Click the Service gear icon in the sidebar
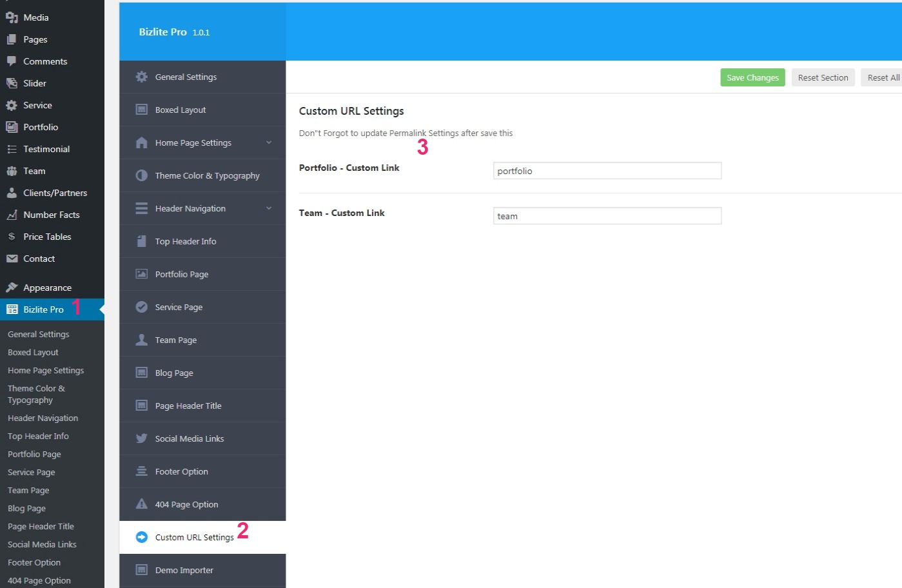The width and height of the screenshot is (902, 588). click(12, 105)
